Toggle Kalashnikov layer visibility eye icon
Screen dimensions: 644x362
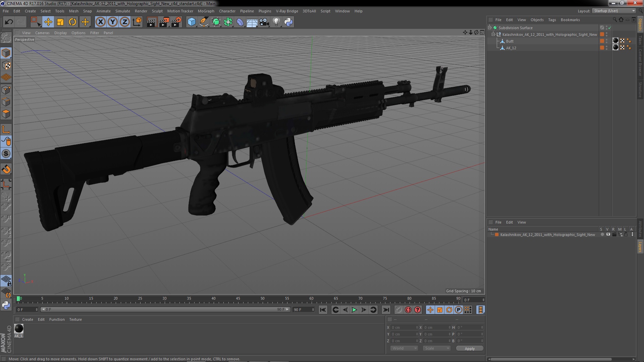[608, 234]
